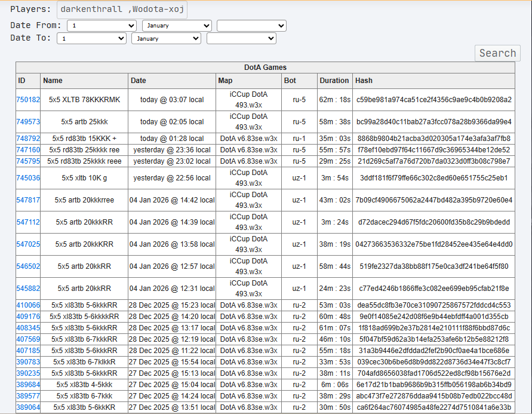This screenshot has height=414, width=532.
Task: Open game ID 409176
Action: coord(28,316)
